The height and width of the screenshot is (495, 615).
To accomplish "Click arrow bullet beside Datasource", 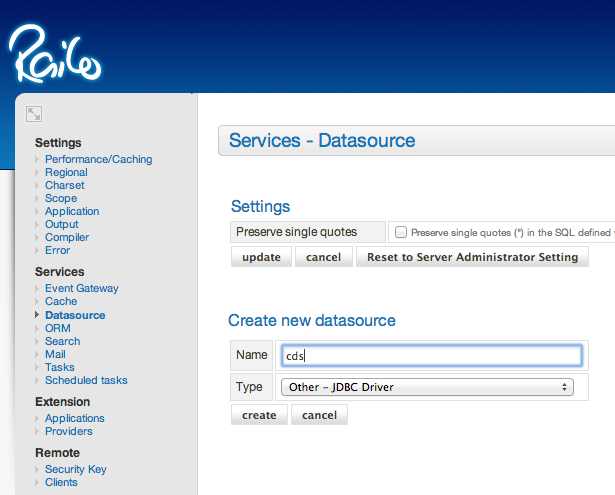I will [x=37, y=315].
